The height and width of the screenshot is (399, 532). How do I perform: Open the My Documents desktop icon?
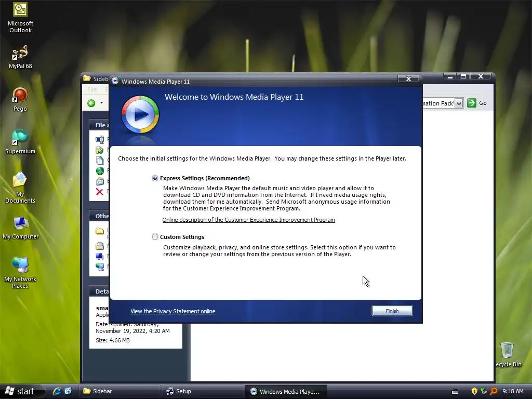[20, 188]
